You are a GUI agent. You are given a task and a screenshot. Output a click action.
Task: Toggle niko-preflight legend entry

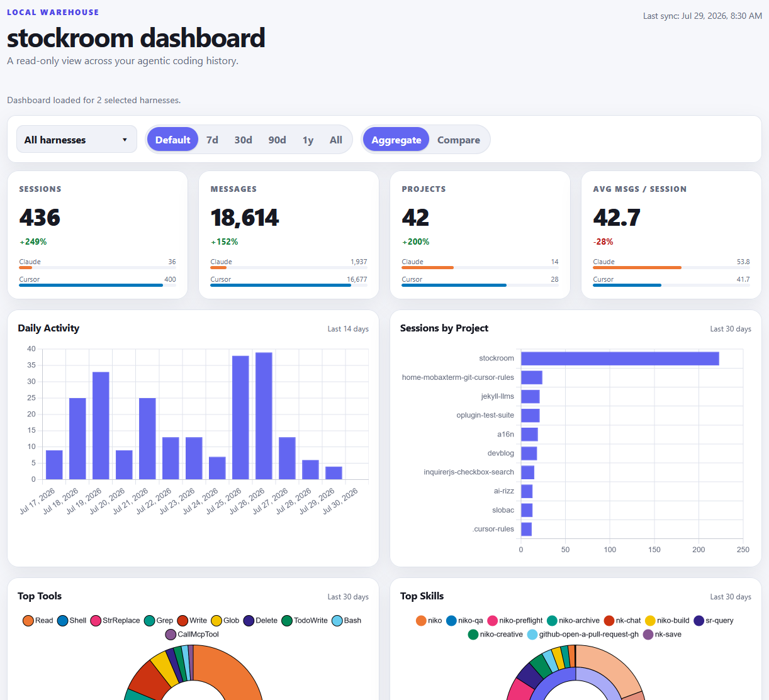click(515, 621)
